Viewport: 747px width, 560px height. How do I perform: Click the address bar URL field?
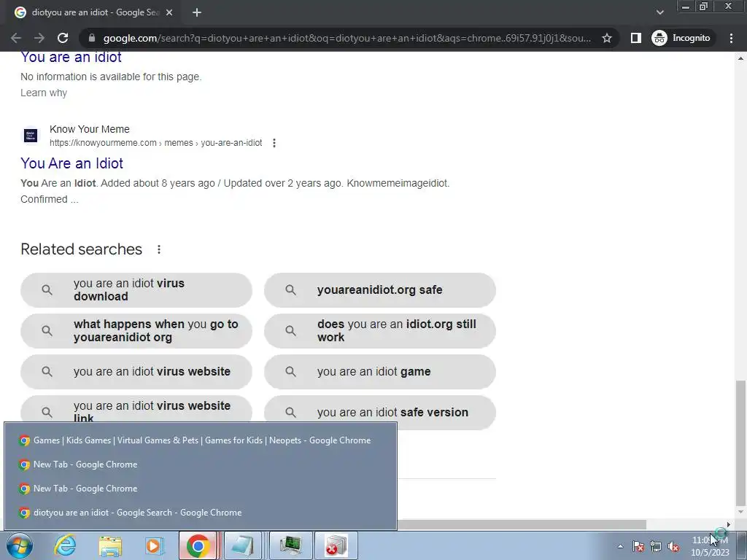pos(347,38)
